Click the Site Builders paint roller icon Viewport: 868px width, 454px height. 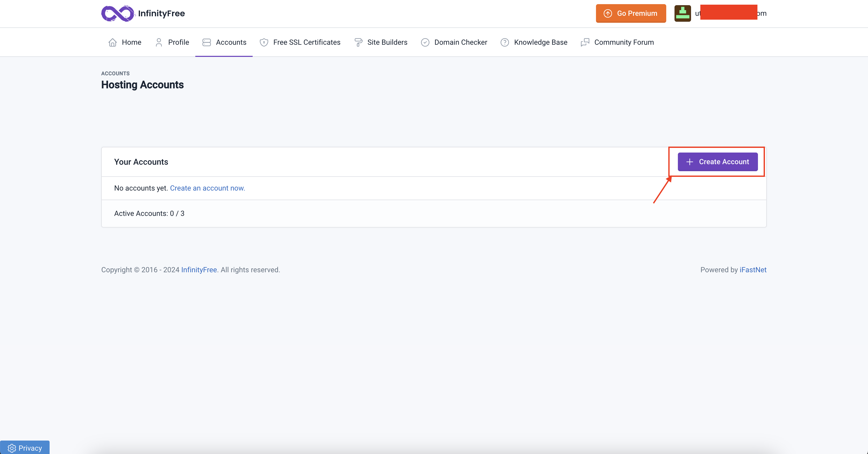pos(358,42)
